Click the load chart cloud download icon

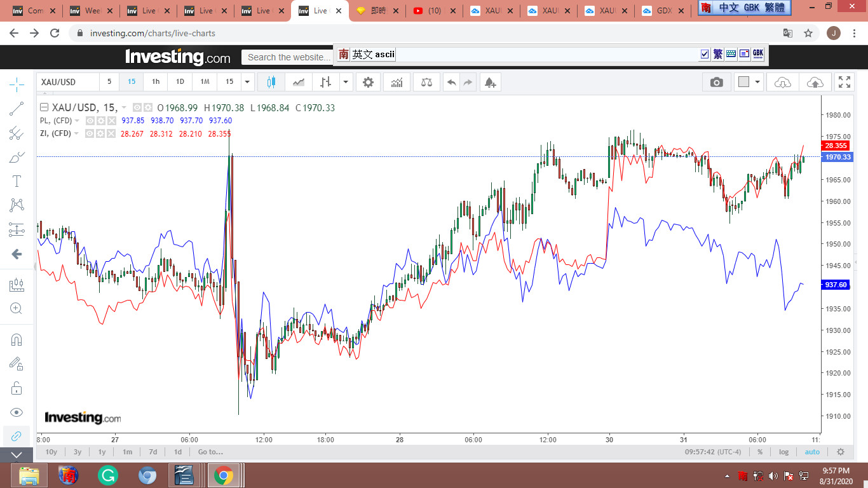point(783,82)
